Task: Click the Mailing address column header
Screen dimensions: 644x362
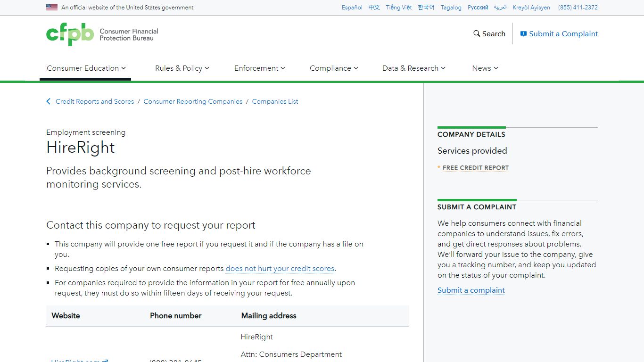Action: (269, 316)
